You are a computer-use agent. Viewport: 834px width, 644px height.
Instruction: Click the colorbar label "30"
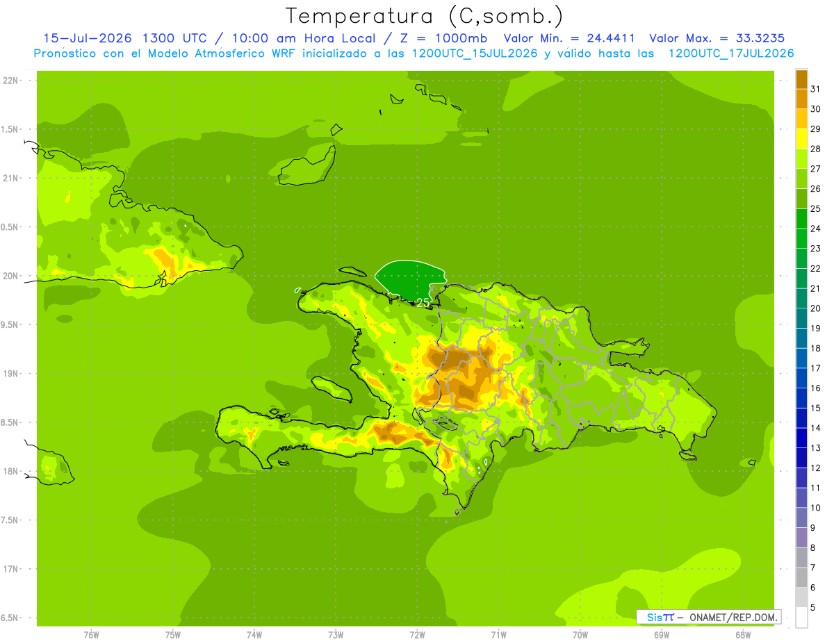point(816,108)
